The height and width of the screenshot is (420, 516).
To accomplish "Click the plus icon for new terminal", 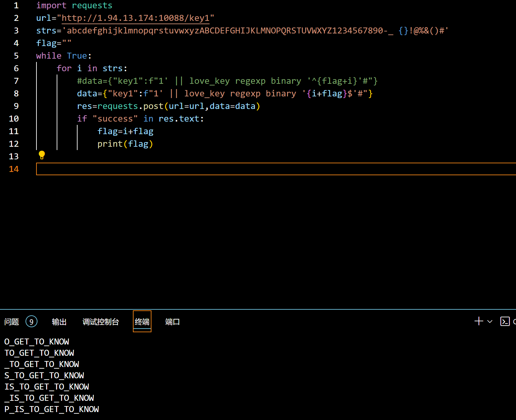I will pos(479,321).
